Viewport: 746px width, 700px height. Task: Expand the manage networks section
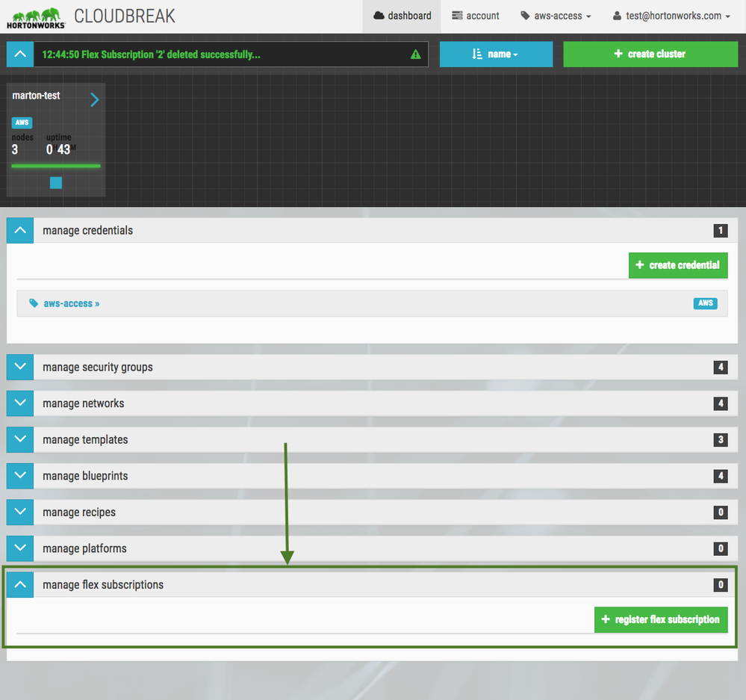coord(20,403)
